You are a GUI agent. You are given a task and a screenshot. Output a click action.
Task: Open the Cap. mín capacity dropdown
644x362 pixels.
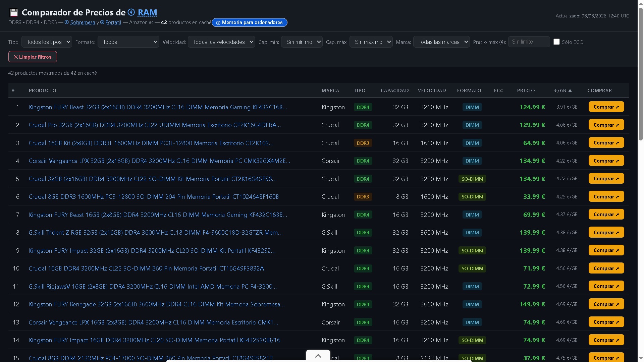(302, 42)
